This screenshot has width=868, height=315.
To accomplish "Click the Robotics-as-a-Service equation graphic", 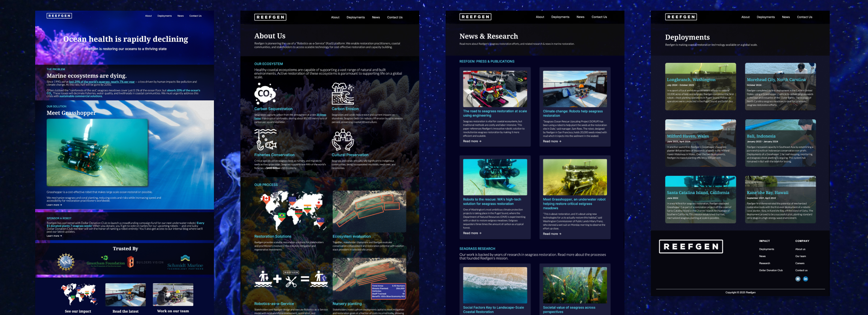I will click(x=291, y=279).
